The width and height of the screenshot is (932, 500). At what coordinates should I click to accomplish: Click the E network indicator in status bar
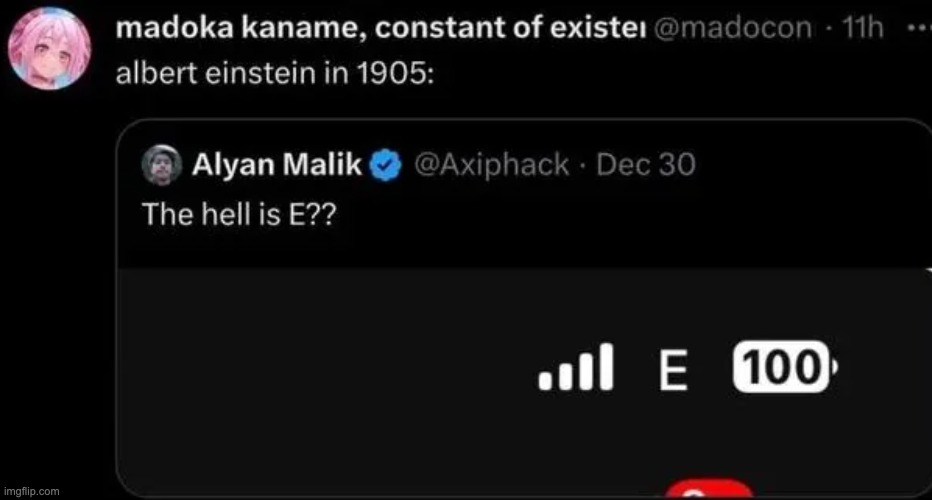click(673, 371)
